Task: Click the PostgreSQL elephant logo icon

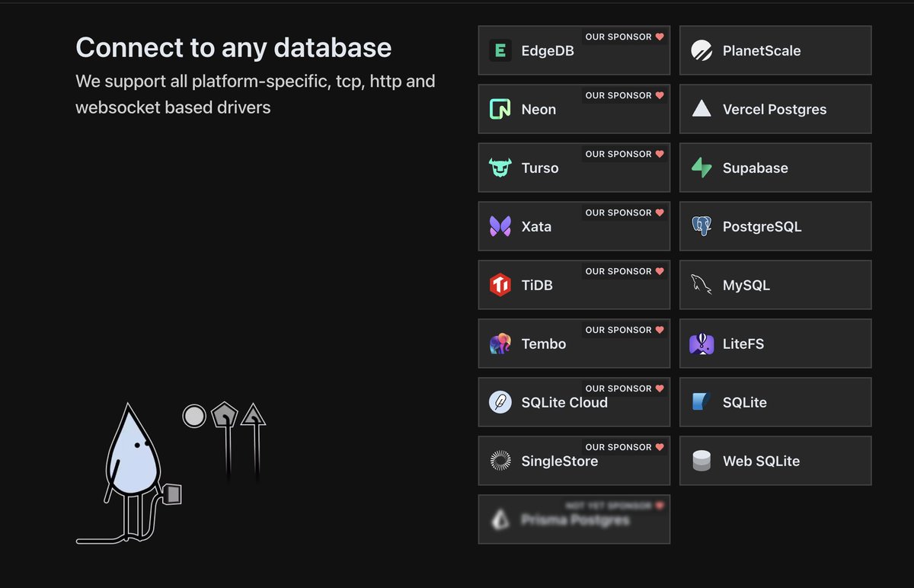Action: [x=701, y=227]
